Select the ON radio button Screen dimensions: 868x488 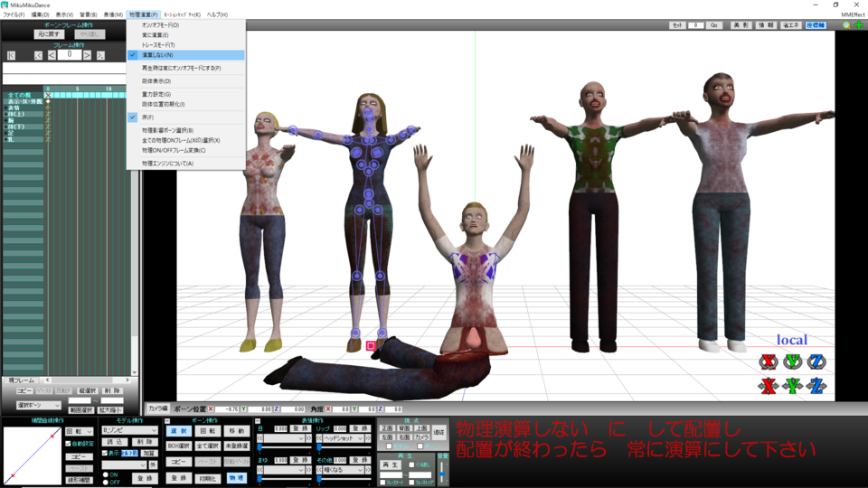[x=106, y=474]
